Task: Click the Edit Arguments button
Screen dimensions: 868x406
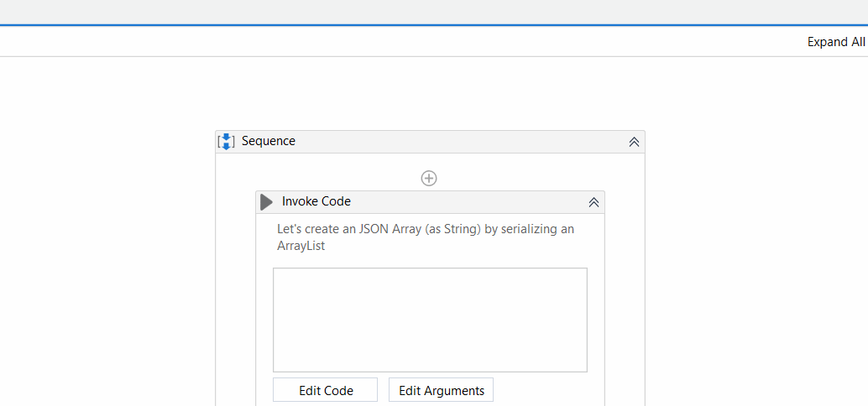Action: click(441, 390)
